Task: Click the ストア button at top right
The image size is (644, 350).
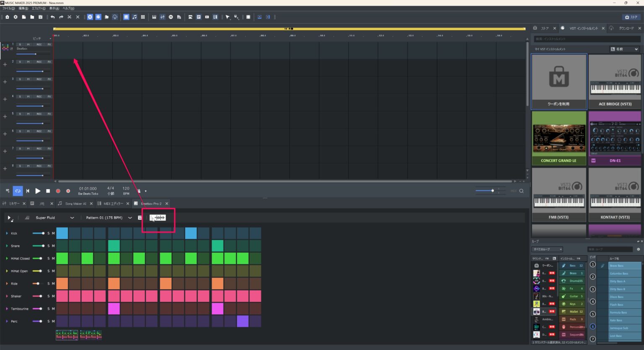Action: (631, 17)
